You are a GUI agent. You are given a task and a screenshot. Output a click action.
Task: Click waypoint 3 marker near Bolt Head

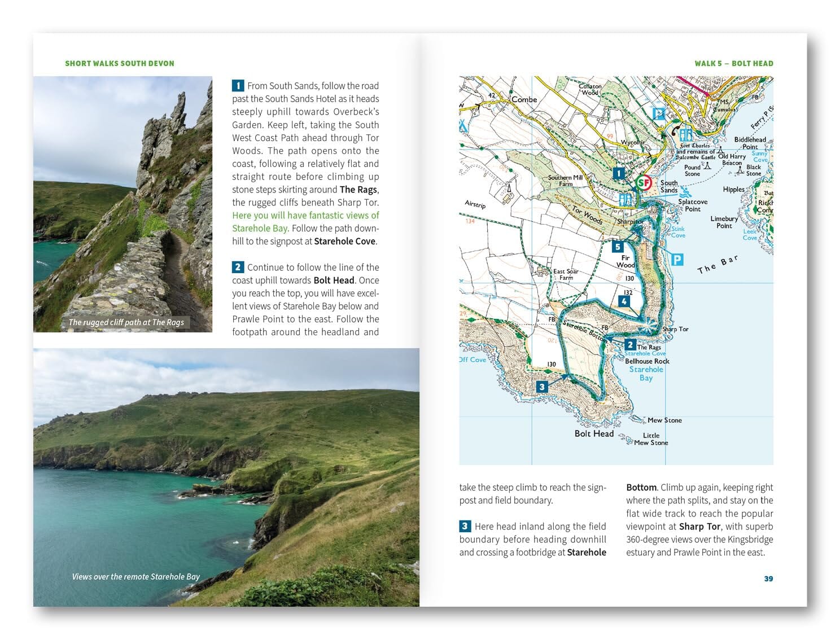tap(542, 387)
